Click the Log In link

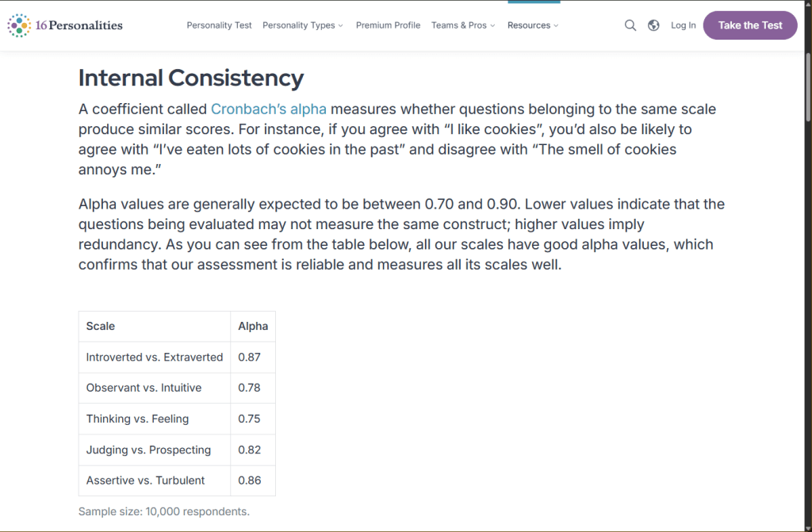[x=683, y=25]
